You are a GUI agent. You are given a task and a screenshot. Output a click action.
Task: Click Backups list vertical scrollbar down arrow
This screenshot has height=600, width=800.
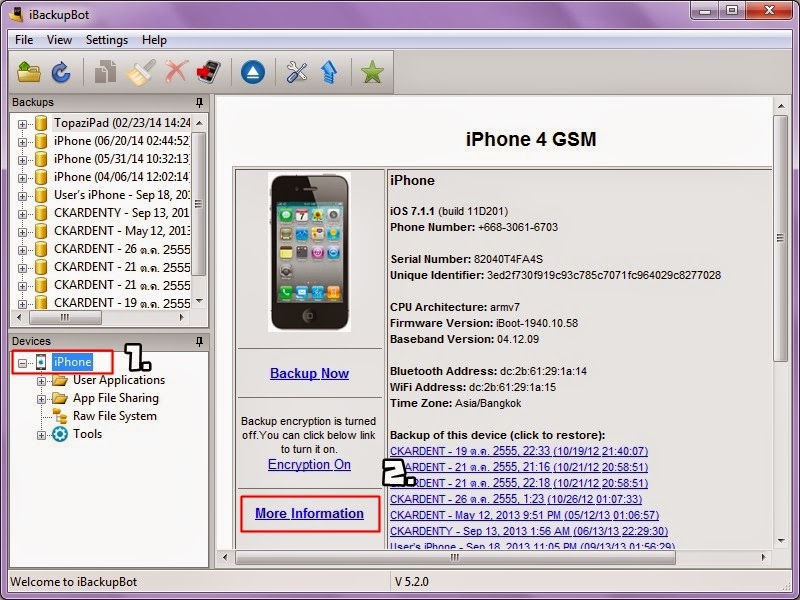click(199, 301)
